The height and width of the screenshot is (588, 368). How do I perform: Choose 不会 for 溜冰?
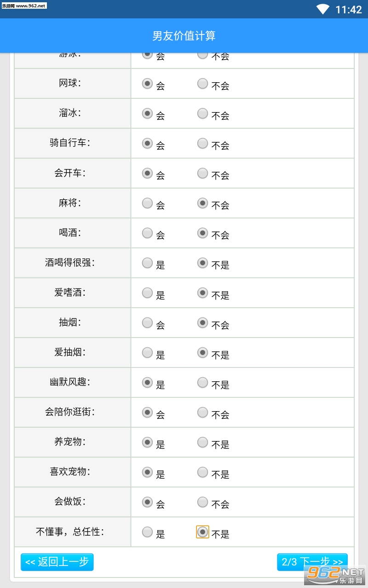[202, 113]
